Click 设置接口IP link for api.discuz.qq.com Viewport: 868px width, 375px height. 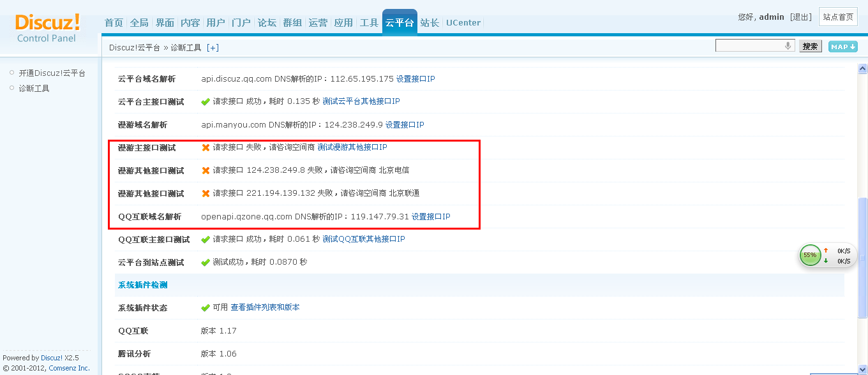point(415,79)
